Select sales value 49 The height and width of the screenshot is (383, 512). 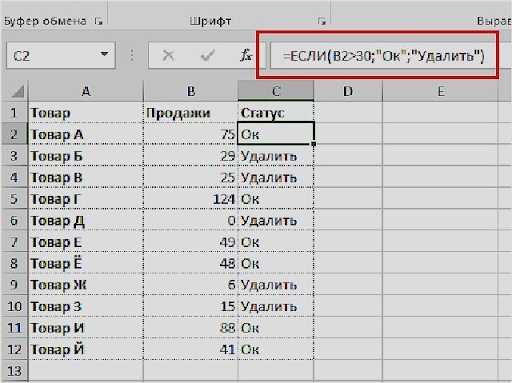tap(191, 242)
